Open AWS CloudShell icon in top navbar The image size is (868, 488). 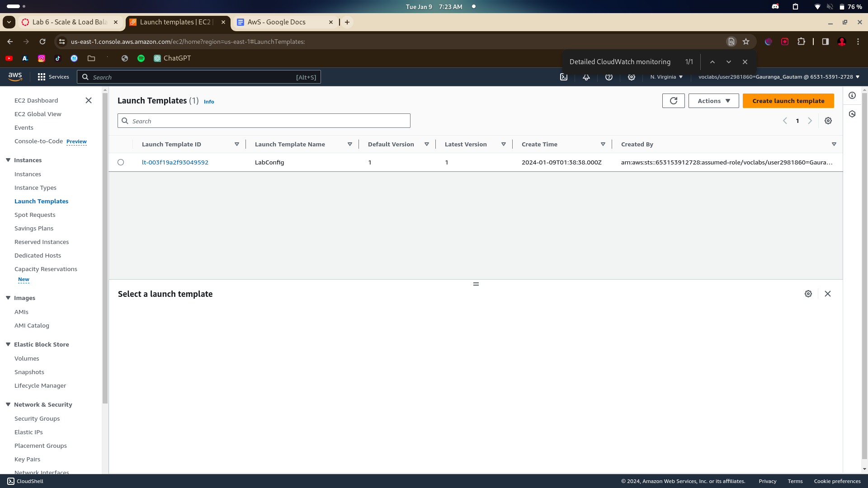coord(564,77)
